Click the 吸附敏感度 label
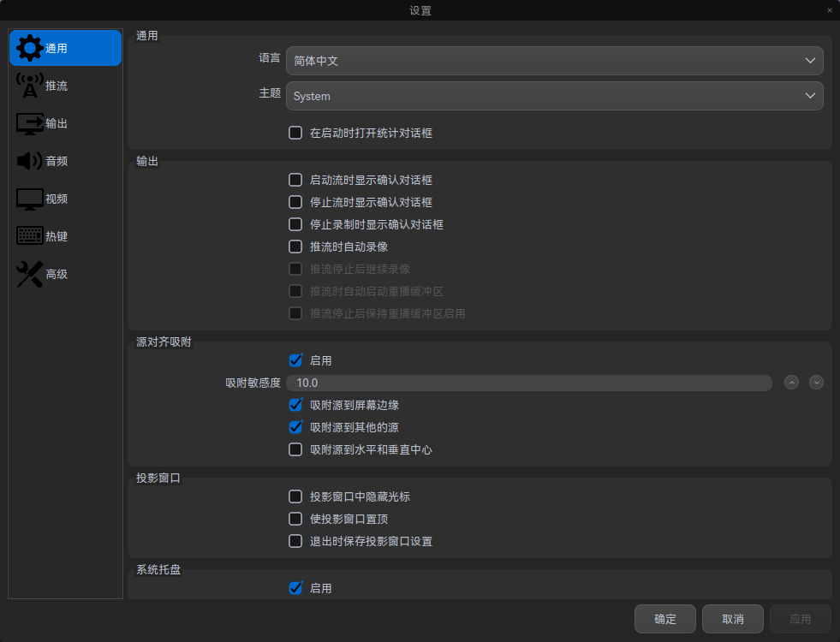 253,383
